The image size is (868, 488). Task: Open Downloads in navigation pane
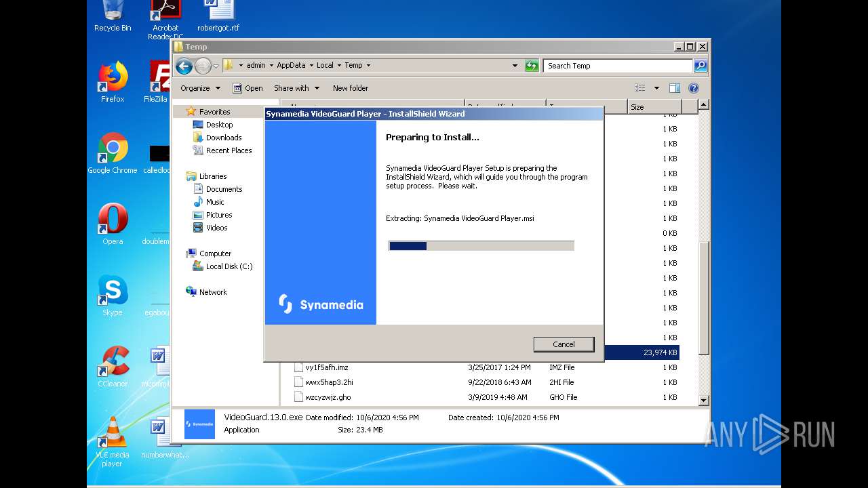click(224, 138)
